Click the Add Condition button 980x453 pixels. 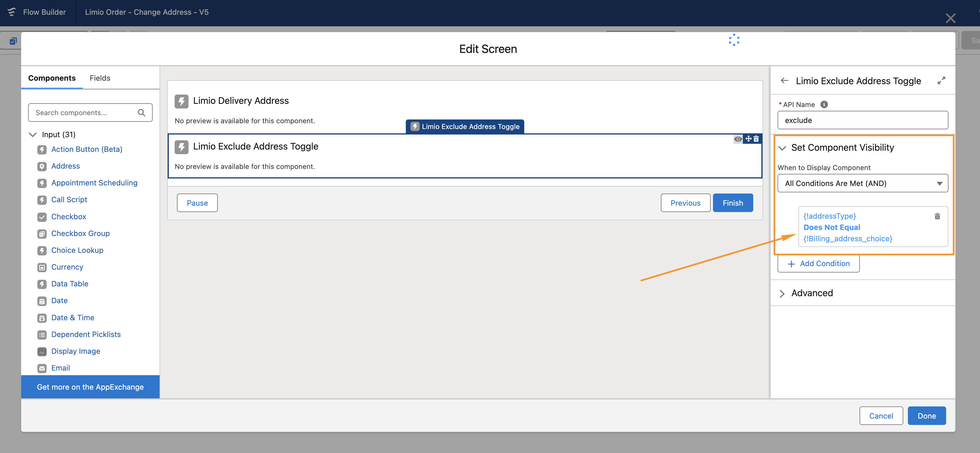click(x=818, y=264)
